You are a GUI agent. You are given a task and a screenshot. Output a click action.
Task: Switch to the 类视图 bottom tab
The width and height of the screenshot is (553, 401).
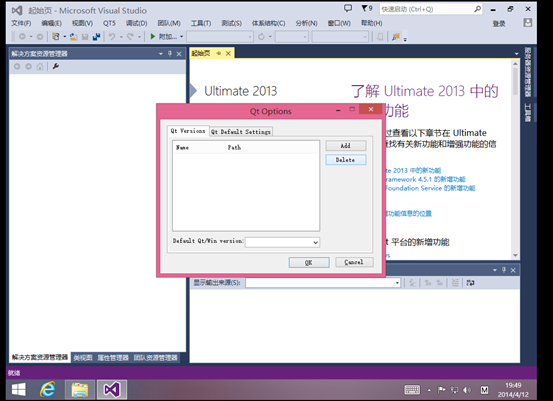83,358
